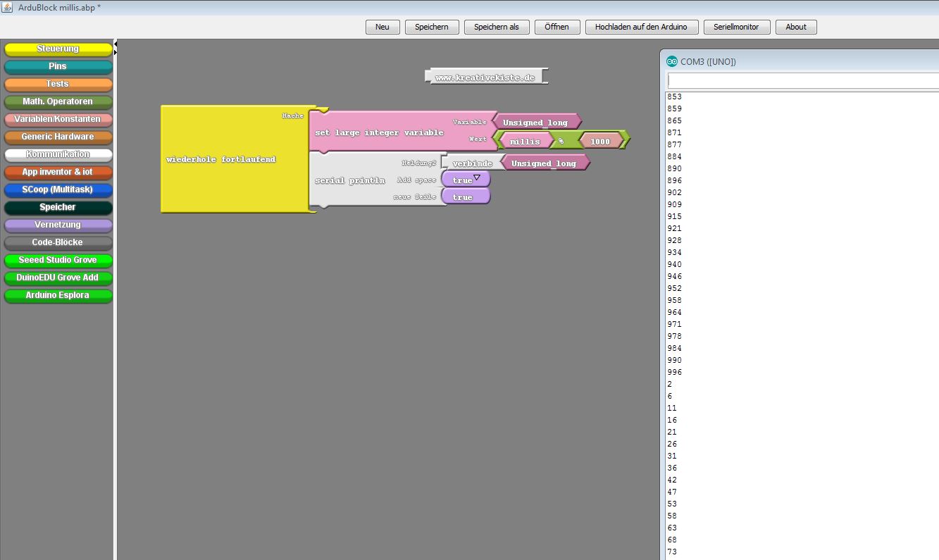Image resolution: width=939 pixels, height=560 pixels.
Task: Click the Hochladen auf den Arduino button
Action: (641, 27)
